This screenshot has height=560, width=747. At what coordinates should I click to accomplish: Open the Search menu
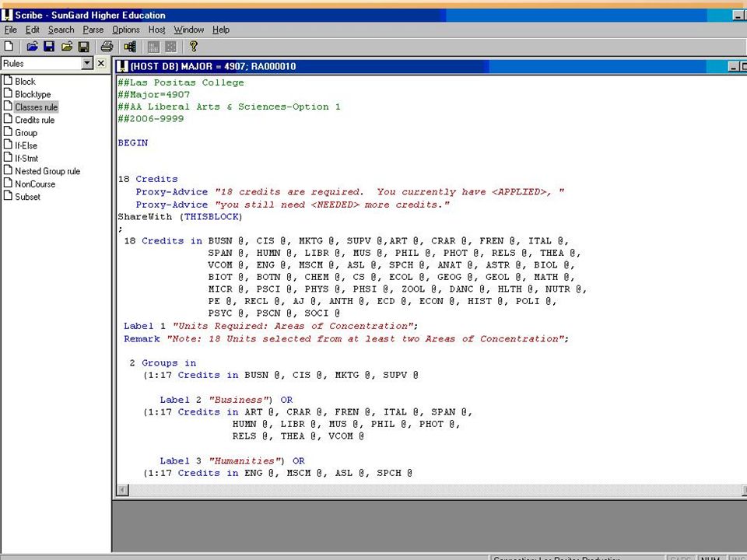pos(61,30)
